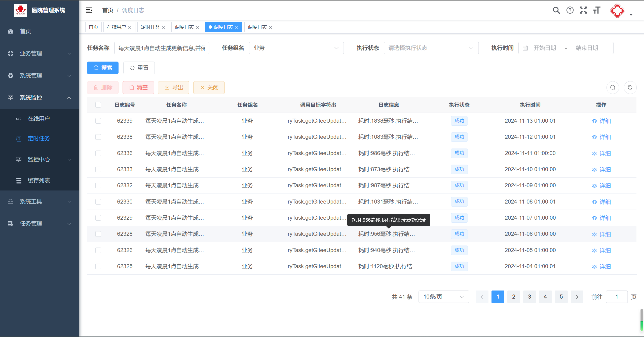
Task: Click the circular refresh table icon
Action: (x=630, y=87)
